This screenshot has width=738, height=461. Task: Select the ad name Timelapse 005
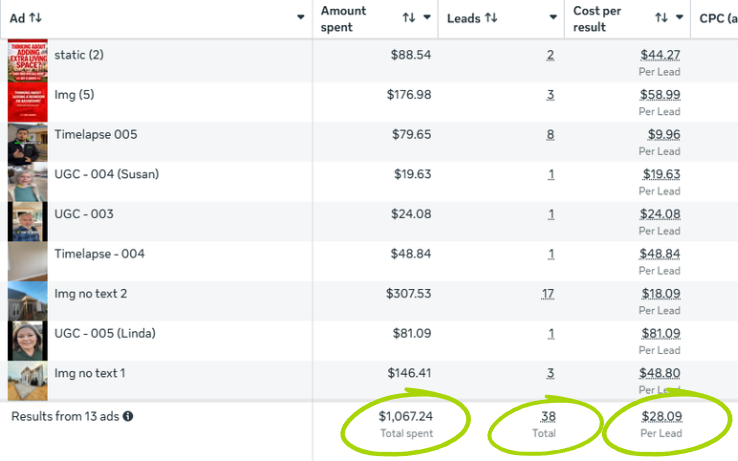(96, 135)
